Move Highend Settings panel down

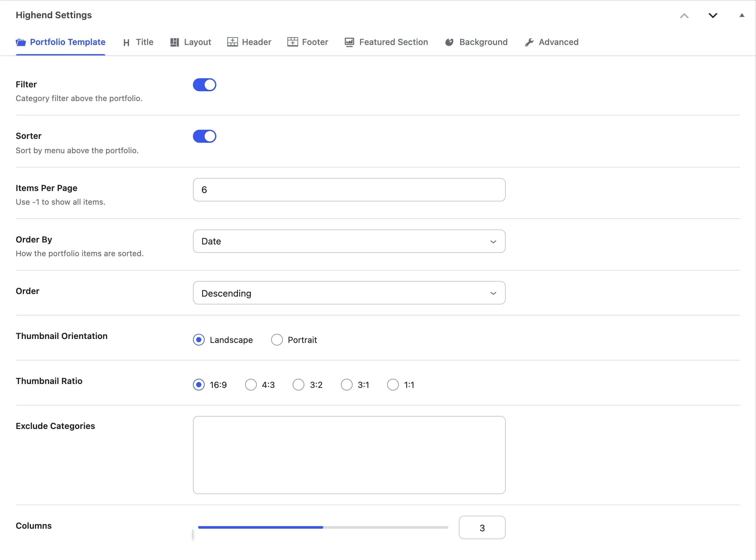(713, 16)
